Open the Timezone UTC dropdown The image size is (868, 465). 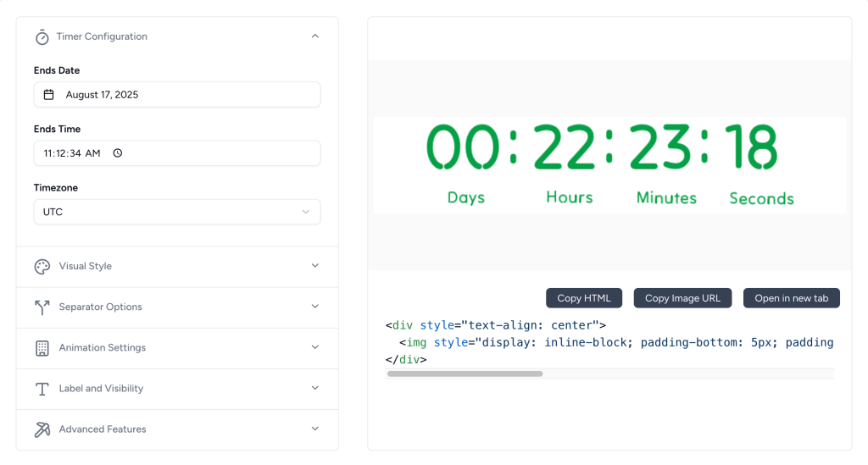(177, 212)
